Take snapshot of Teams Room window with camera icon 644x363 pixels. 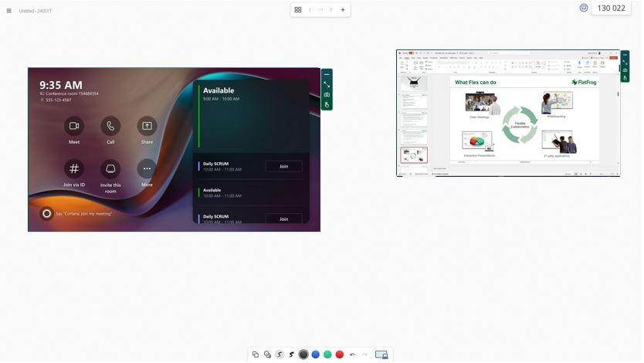(327, 94)
